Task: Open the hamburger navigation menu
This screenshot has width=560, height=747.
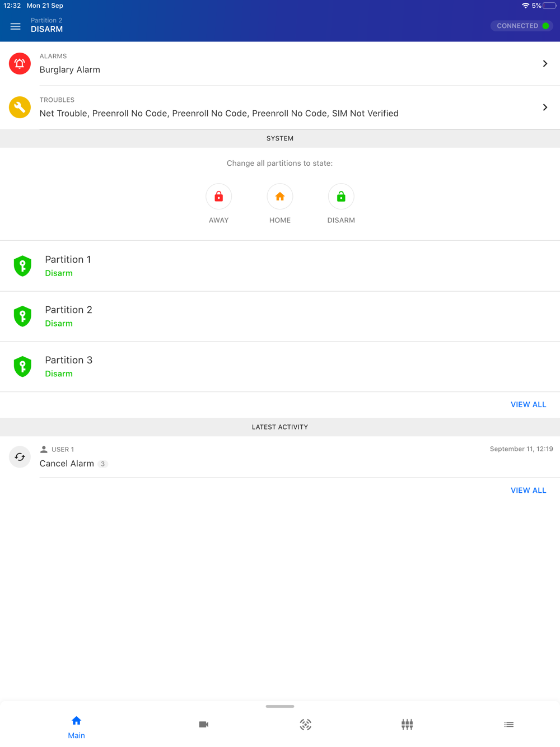Action: coord(16,26)
